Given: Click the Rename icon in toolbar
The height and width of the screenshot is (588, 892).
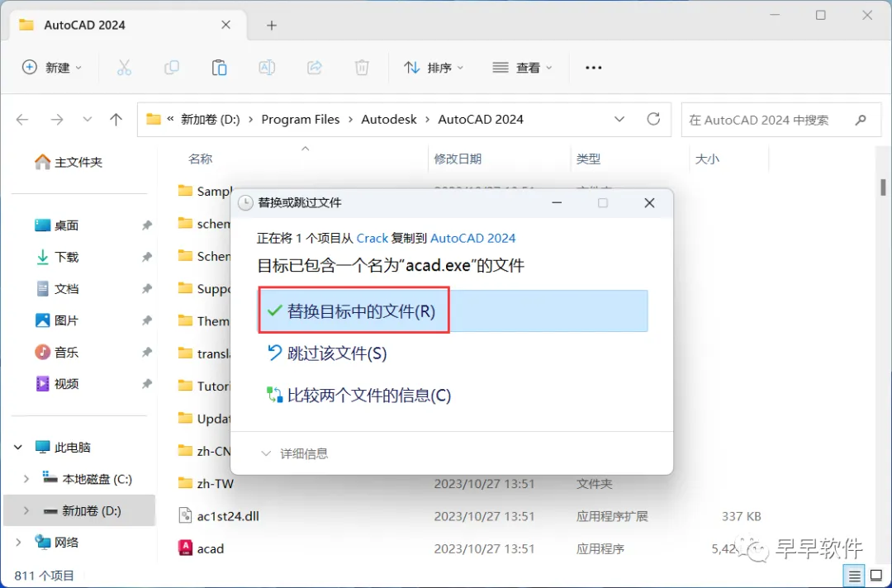Looking at the screenshot, I should point(267,68).
